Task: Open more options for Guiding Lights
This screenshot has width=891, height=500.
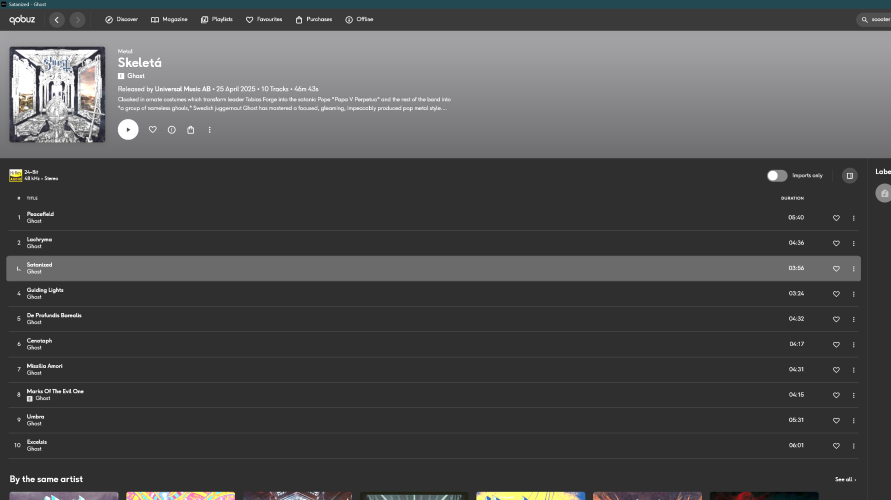Action: [853, 294]
